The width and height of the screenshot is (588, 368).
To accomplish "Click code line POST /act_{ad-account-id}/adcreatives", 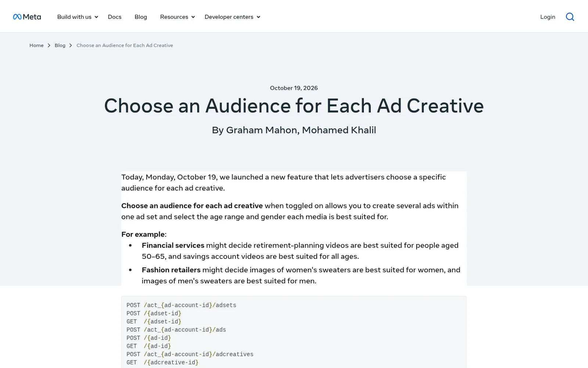I will point(190,354).
